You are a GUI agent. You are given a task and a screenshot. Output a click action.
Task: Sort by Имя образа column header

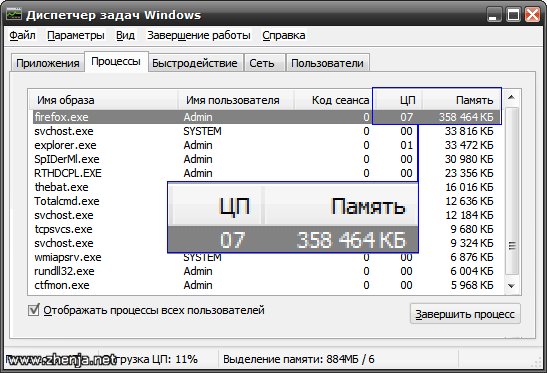(103, 100)
